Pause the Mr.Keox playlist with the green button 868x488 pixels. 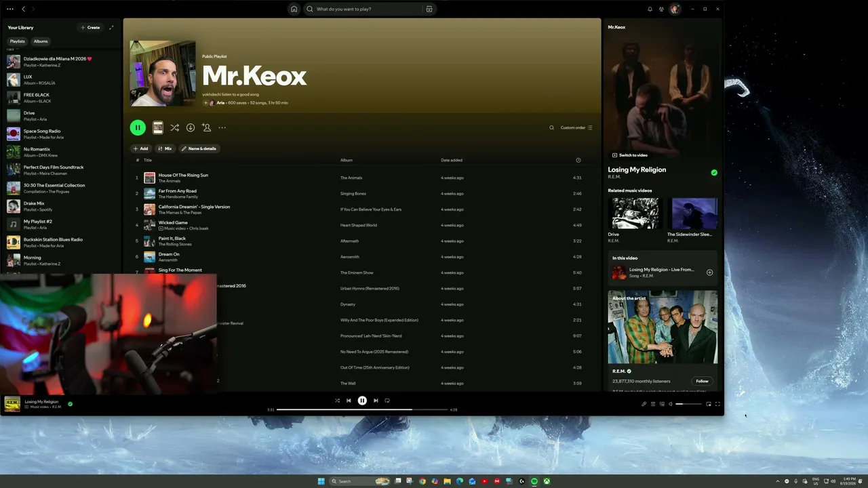[138, 127]
